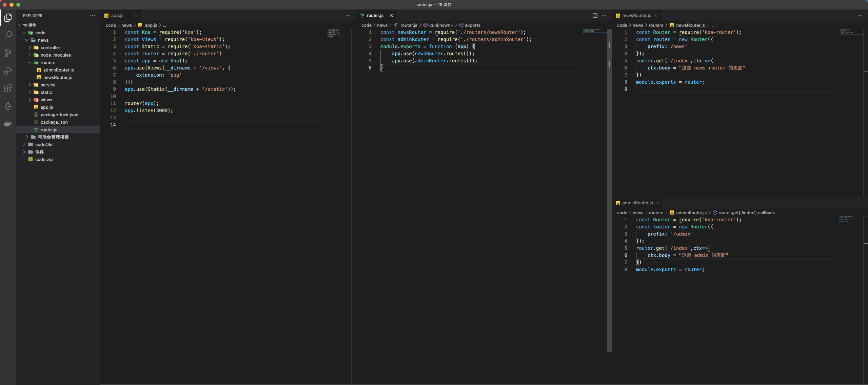This screenshot has width=868, height=385.
Task: Select the app.js tab in left panel
Action: (117, 15)
